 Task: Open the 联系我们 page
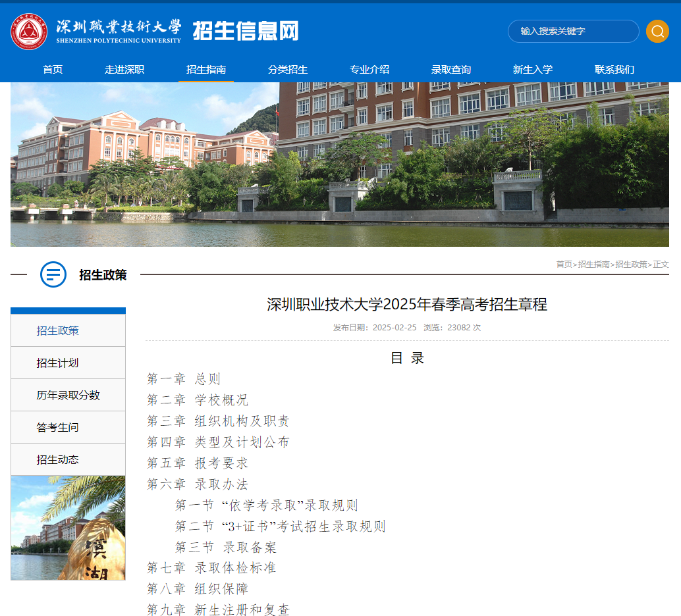click(613, 69)
